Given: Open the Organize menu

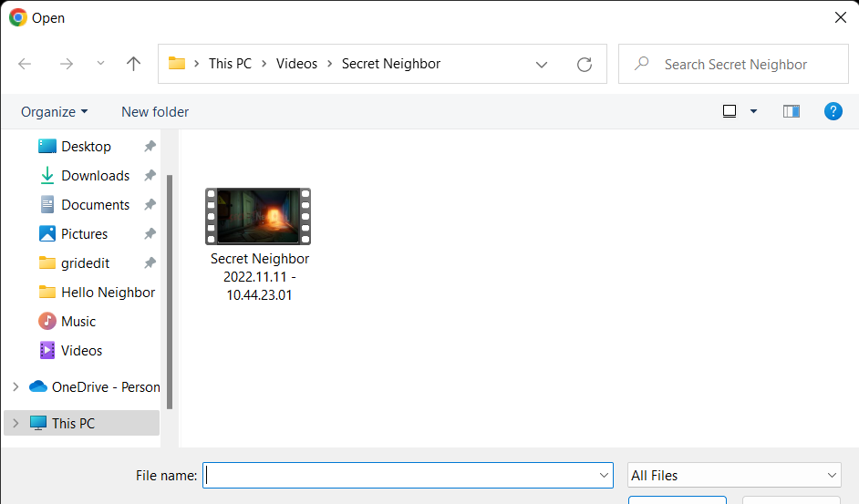Looking at the screenshot, I should click(x=55, y=112).
